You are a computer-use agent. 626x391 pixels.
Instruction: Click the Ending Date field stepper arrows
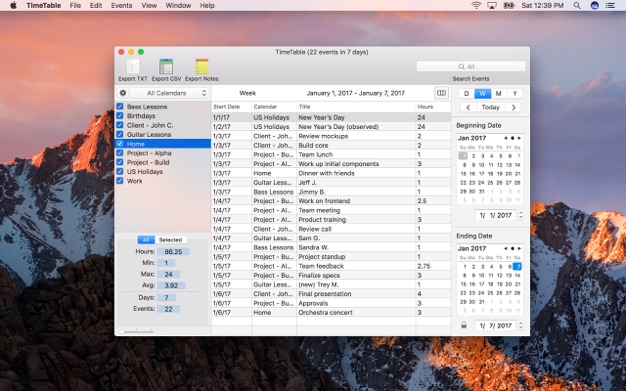click(521, 326)
